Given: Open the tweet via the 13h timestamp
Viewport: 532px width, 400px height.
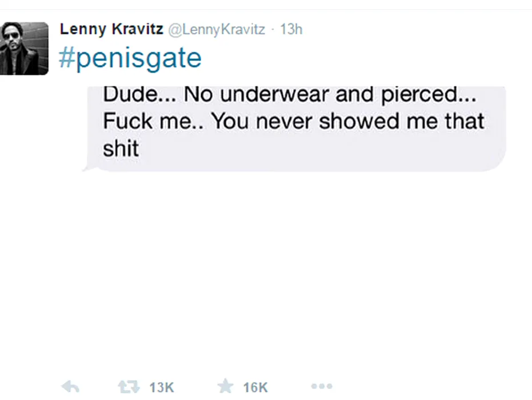Looking at the screenshot, I should pos(291,30).
